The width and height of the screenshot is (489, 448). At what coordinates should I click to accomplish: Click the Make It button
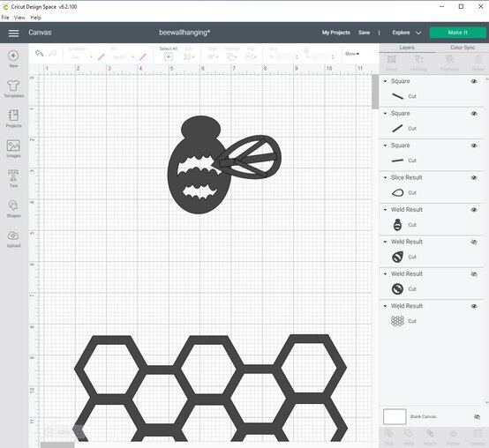(457, 33)
